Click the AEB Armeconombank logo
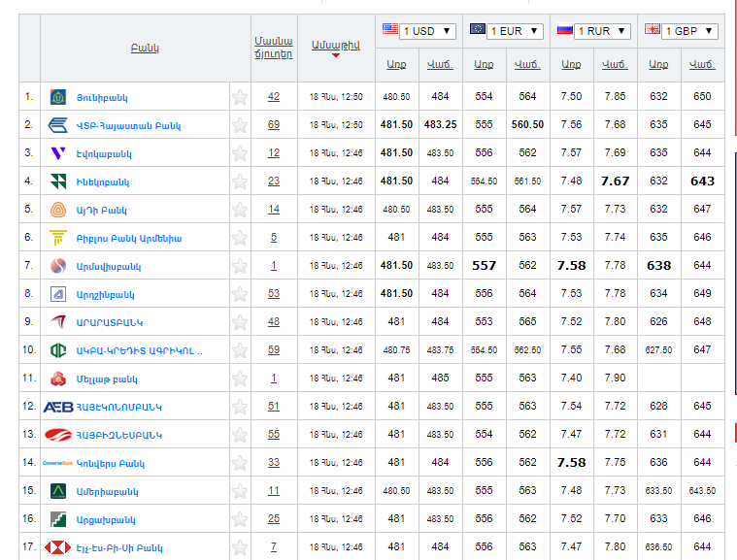737x560 pixels. tap(58, 407)
